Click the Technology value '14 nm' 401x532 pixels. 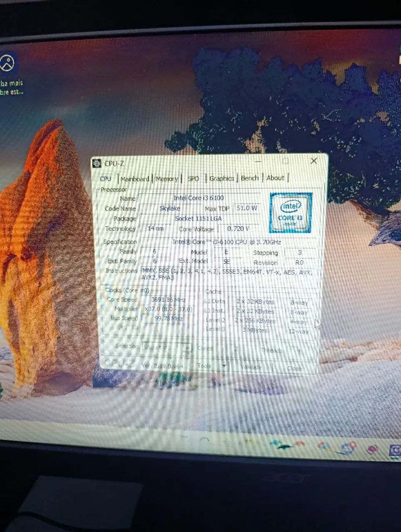[156, 228]
